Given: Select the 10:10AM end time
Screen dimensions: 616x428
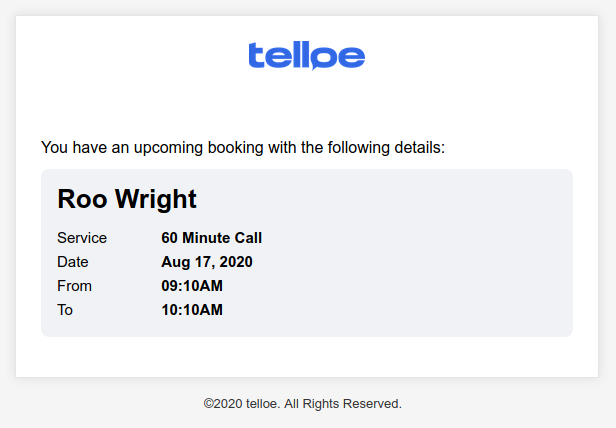Looking at the screenshot, I should click(192, 310).
